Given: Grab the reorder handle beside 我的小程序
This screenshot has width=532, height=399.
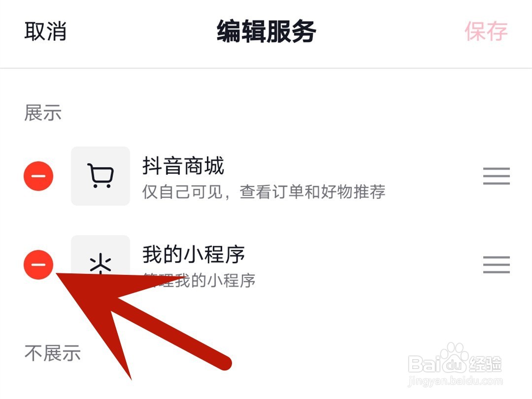Looking at the screenshot, I should (x=497, y=265).
